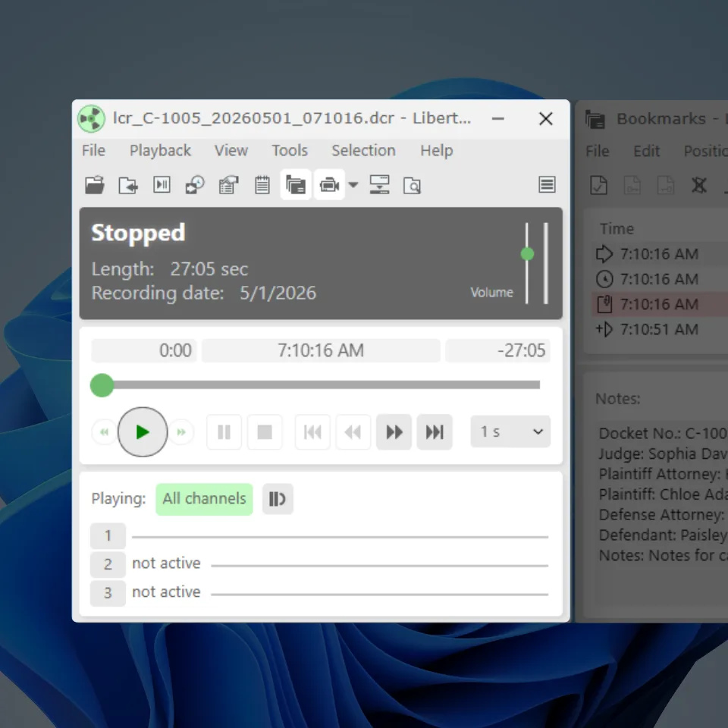Click the 7:10:16 AM current time field
This screenshot has width=728, height=728.
tap(321, 350)
